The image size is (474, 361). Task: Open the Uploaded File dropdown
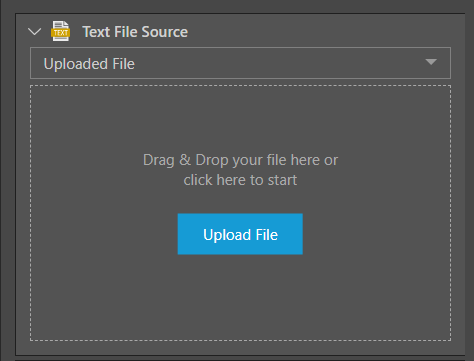point(240,63)
